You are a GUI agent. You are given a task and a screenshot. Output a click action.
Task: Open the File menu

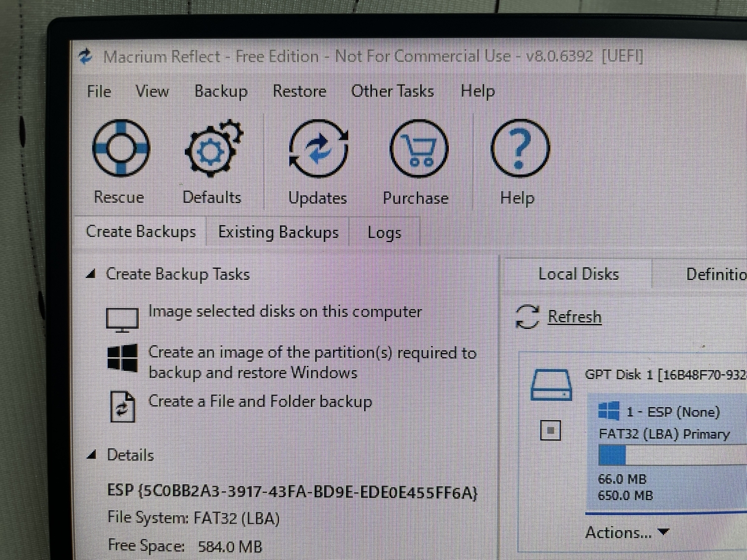coord(99,91)
